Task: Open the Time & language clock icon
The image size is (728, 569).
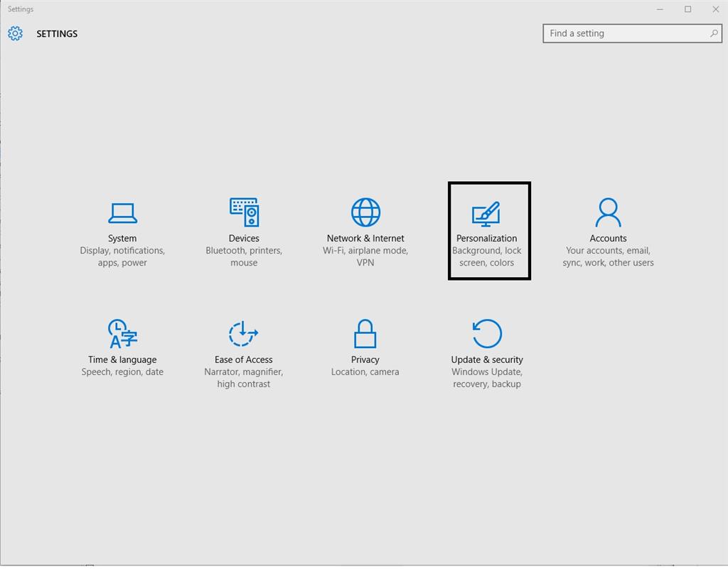Action: [122, 333]
